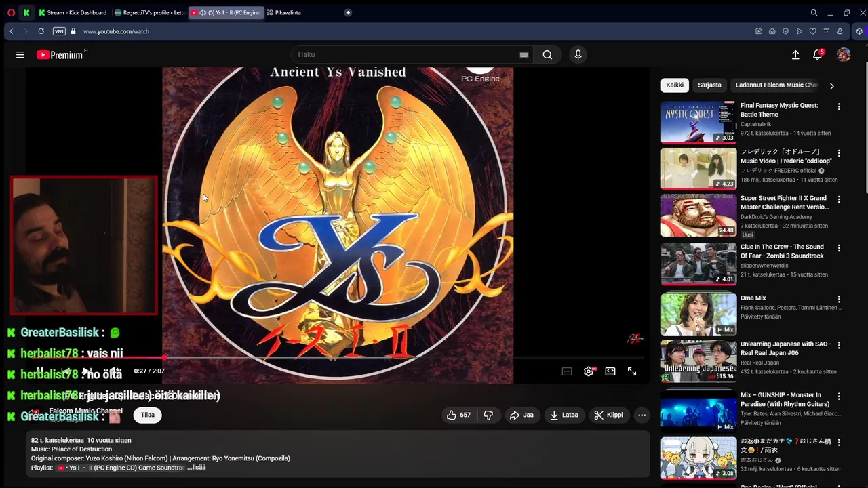Open options for Super Street Fighter II video
This screenshot has width=868, height=488.
point(839,199)
